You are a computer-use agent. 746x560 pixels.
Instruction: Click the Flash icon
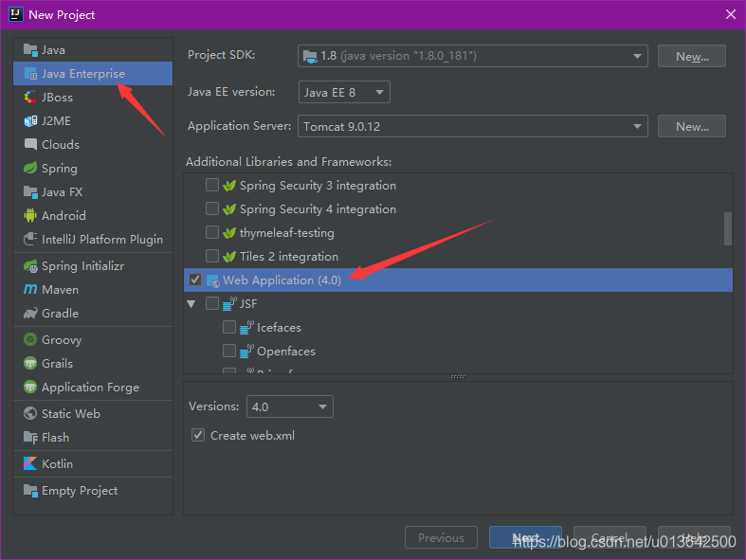pos(30,437)
